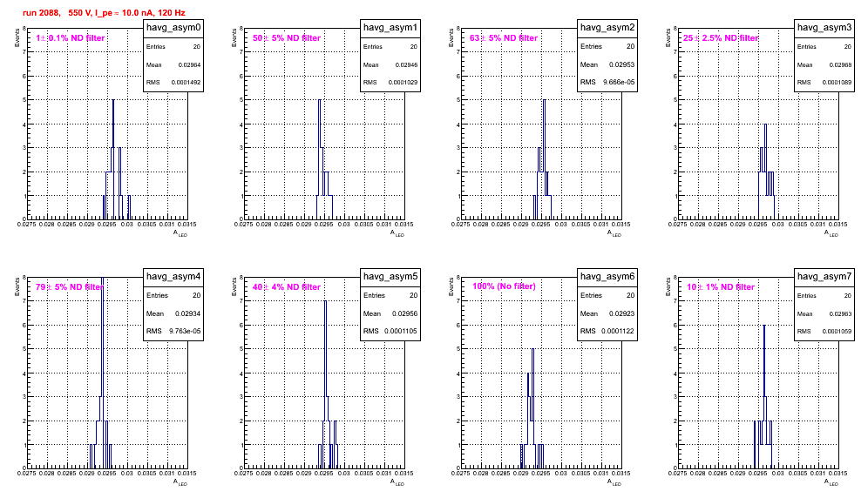Viewport: 868px width, 498px height.
Task: Click the 1± 0.1% ND filter label
Action: [71, 38]
